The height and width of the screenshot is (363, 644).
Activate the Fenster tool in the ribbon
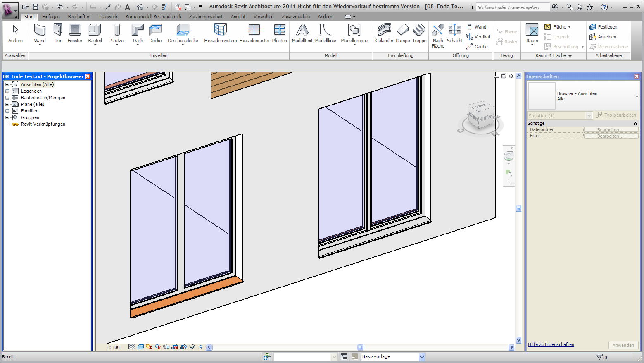pyautogui.click(x=75, y=33)
